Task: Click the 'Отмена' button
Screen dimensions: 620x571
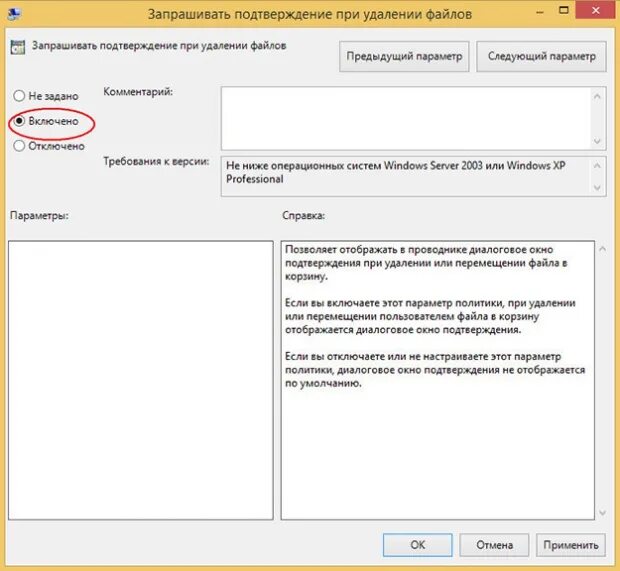Action: click(x=494, y=545)
